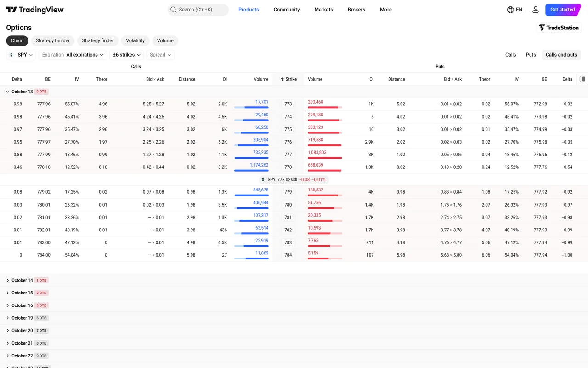Click put bid-ask 5.68 × 5.80
The width and height of the screenshot is (588, 368).
coord(451,255)
